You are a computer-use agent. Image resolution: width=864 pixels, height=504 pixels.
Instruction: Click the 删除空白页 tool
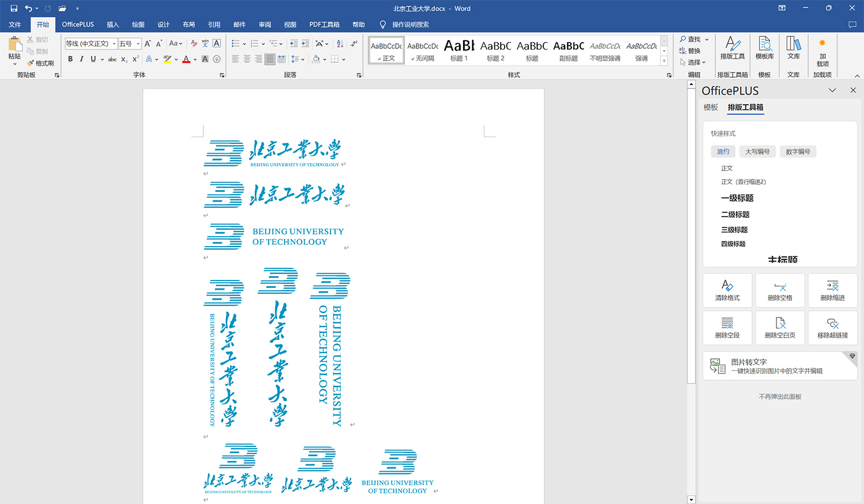780,328
